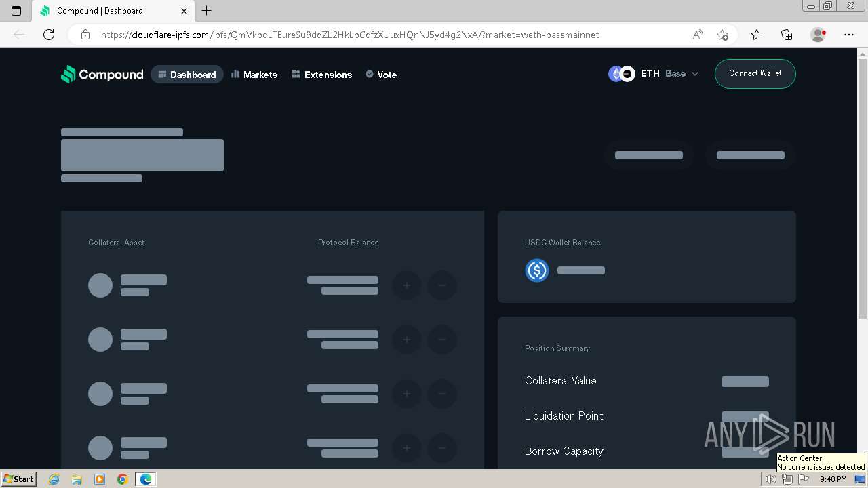
Task: Click plus button on fourth collateral row
Action: tap(407, 448)
